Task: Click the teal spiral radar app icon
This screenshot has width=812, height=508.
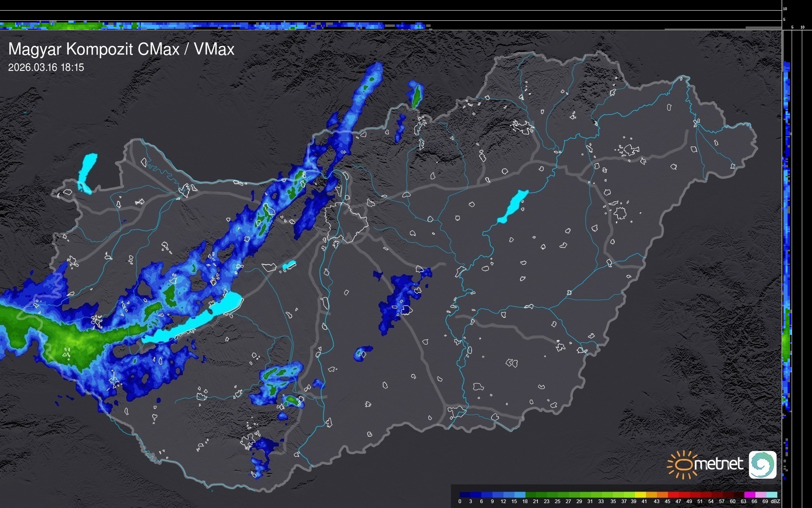Action: pos(762,464)
